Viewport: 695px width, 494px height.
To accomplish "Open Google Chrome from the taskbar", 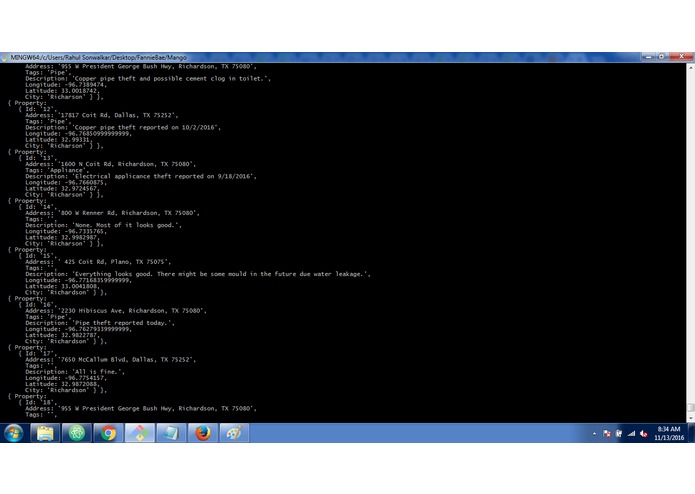I will [108, 433].
